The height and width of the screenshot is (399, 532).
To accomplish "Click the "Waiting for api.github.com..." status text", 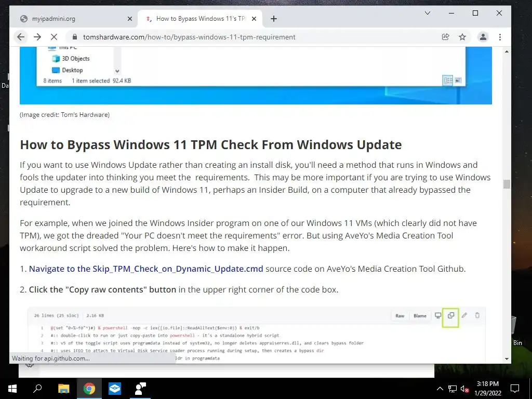I will click(51, 358).
